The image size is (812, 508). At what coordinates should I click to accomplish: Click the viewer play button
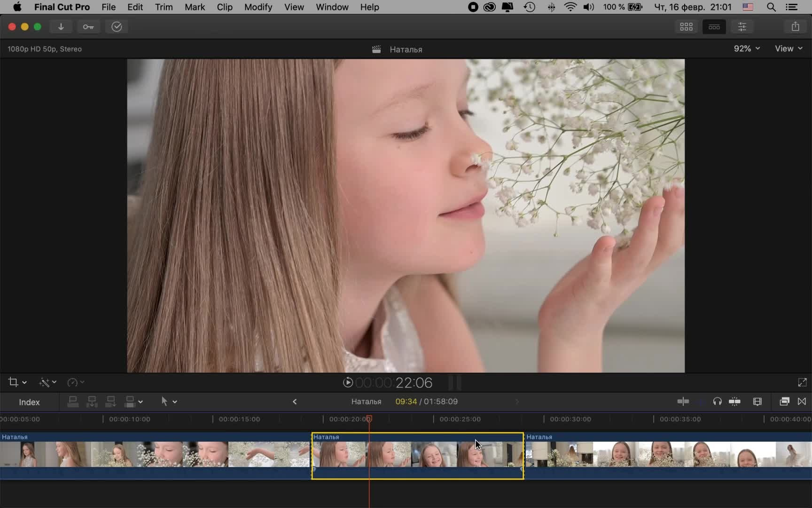[348, 382]
